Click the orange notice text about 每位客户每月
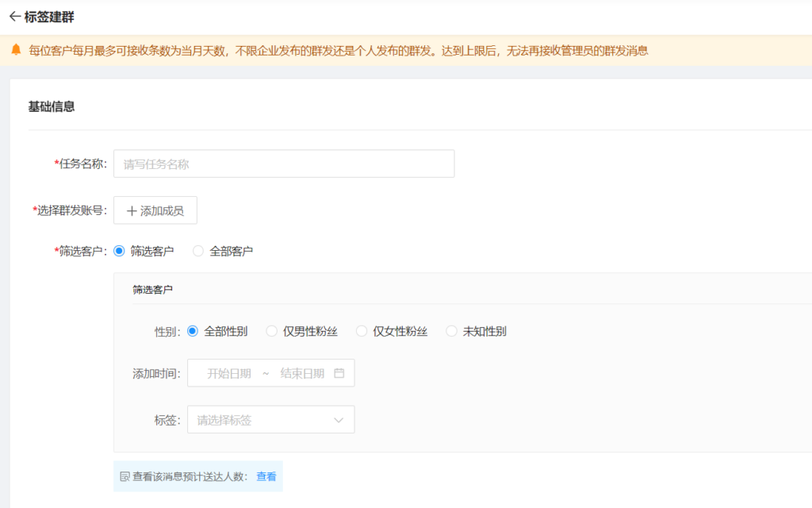Viewport: 812px width, 508px height. (338, 50)
